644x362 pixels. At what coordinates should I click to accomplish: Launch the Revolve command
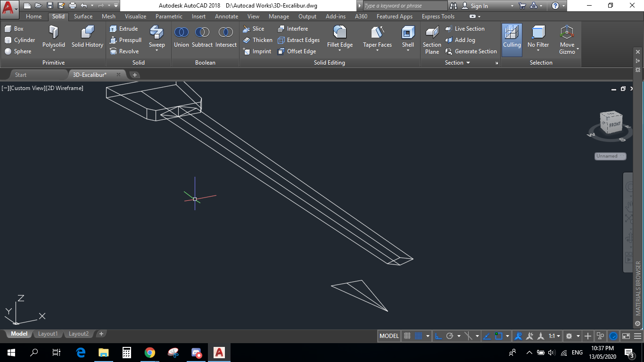click(x=124, y=51)
